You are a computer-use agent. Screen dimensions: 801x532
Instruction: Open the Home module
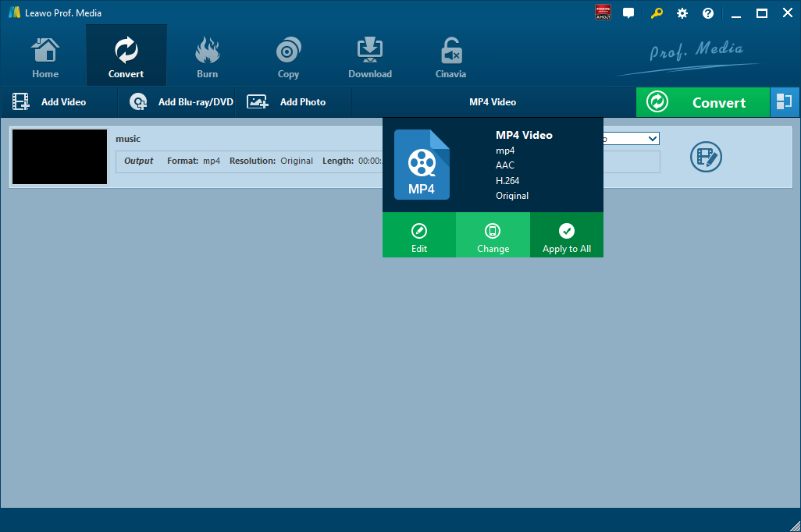[x=45, y=58]
